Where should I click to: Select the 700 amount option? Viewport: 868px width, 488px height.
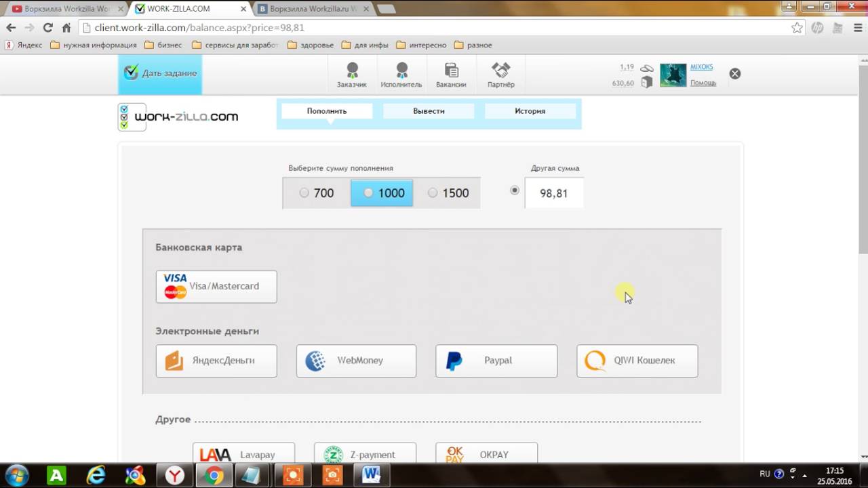317,193
